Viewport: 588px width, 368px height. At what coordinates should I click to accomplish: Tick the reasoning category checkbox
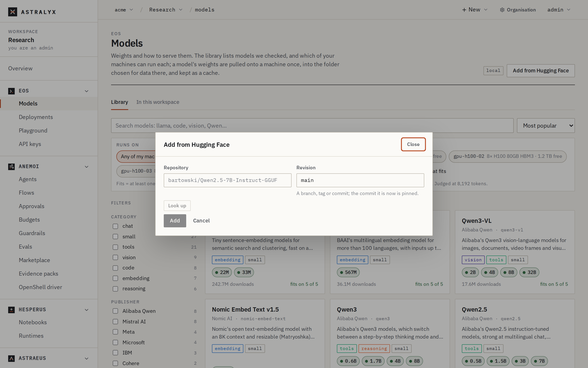point(115,289)
